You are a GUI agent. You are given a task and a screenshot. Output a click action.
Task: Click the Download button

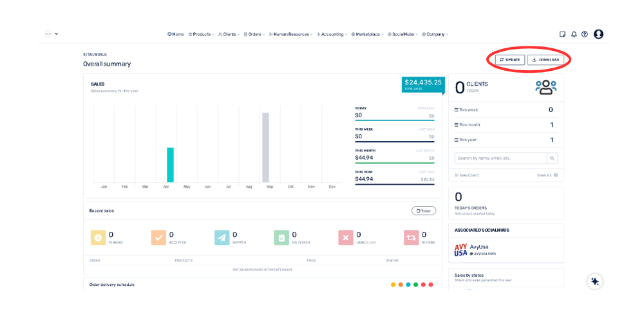[x=545, y=60]
